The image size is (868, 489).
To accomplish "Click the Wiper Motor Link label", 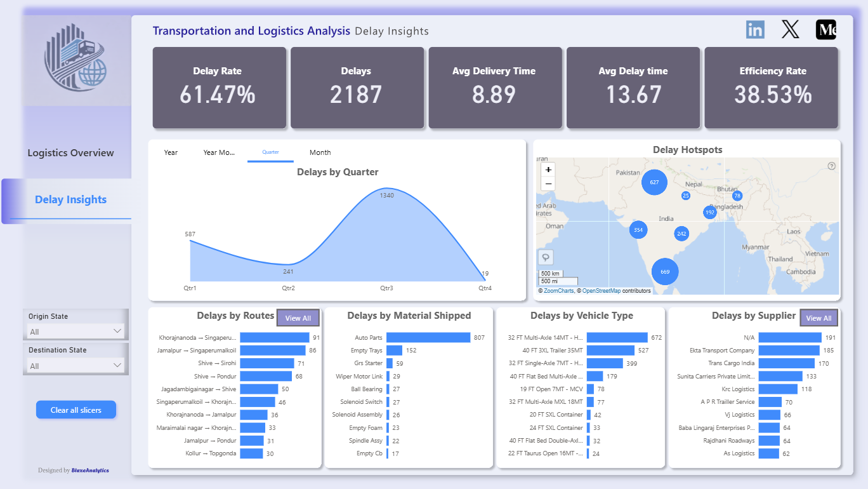I will (359, 377).
